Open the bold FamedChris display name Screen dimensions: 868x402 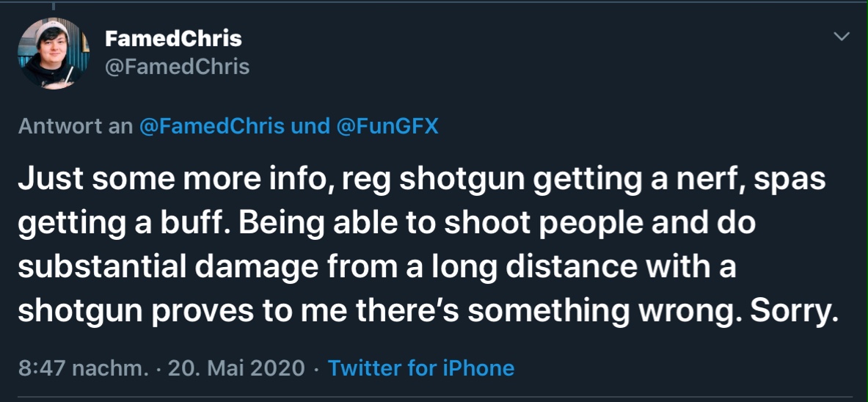click(x=173, y=38)
